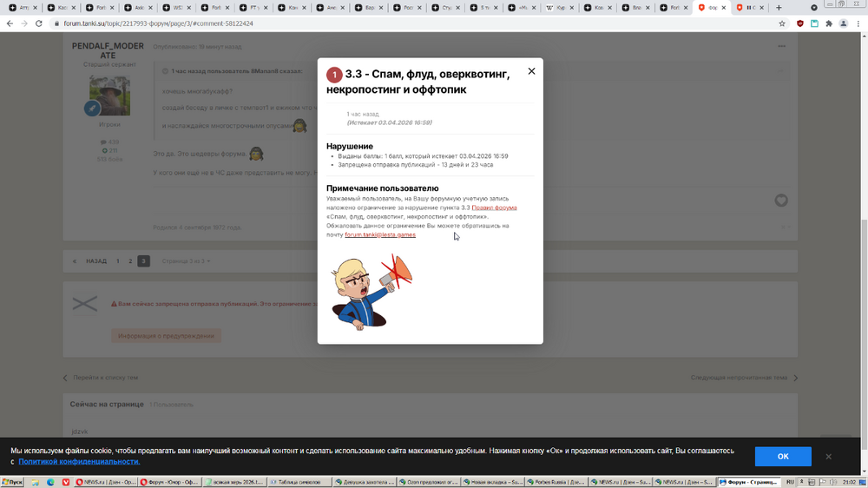Click the RU language indicator in tray
Image resolution: width=868 pixels, height=488 pixels.
click(x=790, y=483)
